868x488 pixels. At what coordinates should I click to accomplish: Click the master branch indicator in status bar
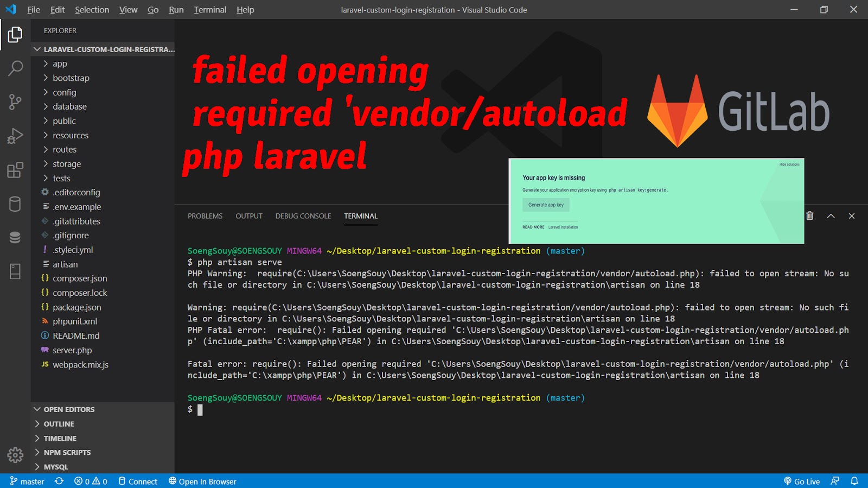tap(27, 481)
